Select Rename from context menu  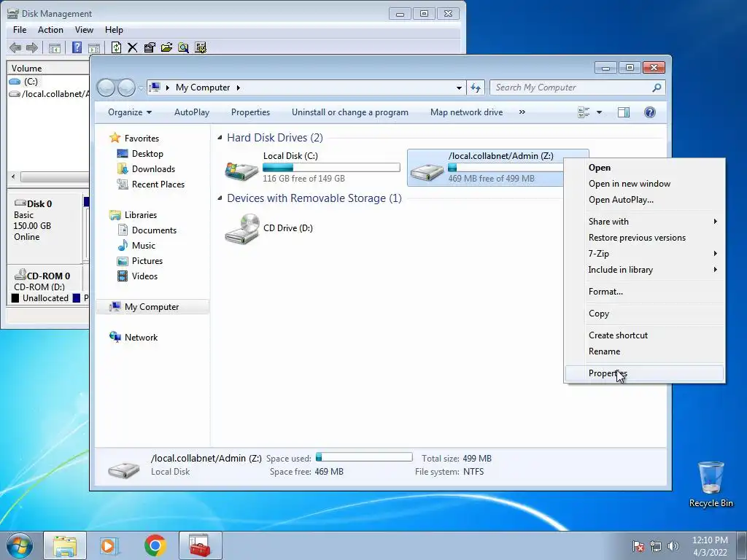[x=645, y=351]
